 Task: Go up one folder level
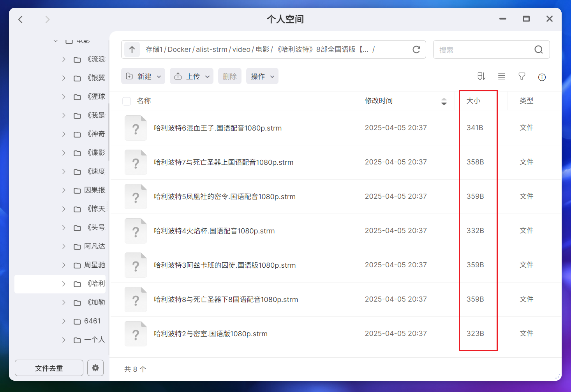132,49
